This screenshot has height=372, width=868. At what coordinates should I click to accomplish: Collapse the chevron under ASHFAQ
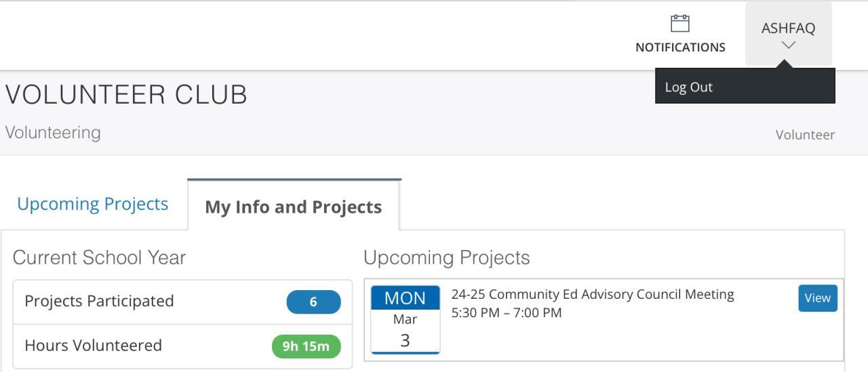pos(788,45)
